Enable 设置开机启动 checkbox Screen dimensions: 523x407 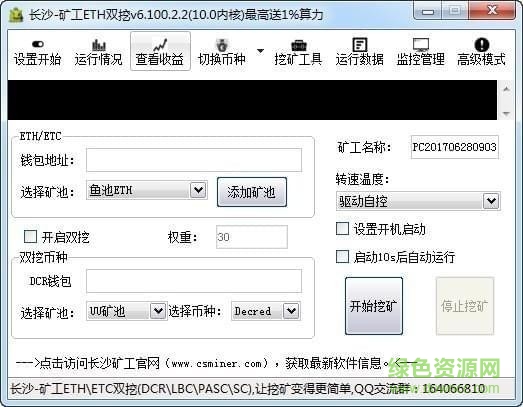(x=342, y=229)
